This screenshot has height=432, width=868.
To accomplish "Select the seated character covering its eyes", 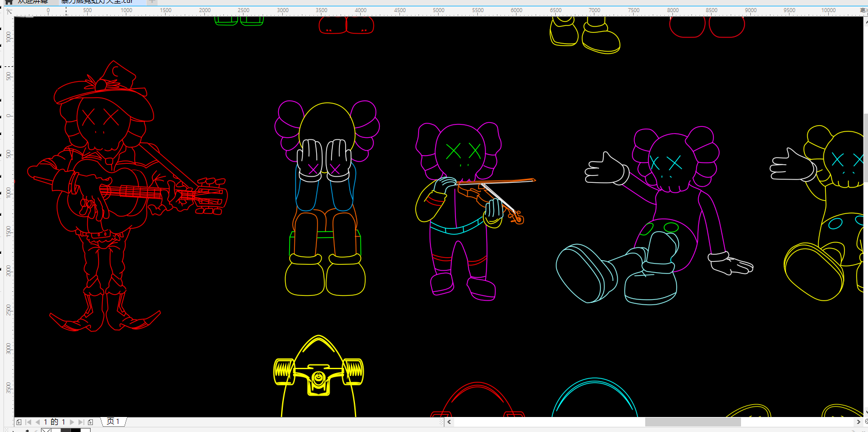I will coord(327,199).
